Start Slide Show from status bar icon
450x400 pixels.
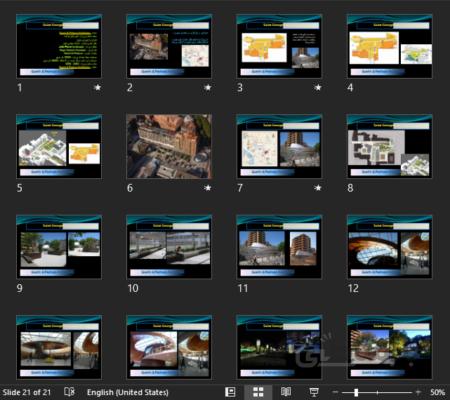(x=314, y=392)
